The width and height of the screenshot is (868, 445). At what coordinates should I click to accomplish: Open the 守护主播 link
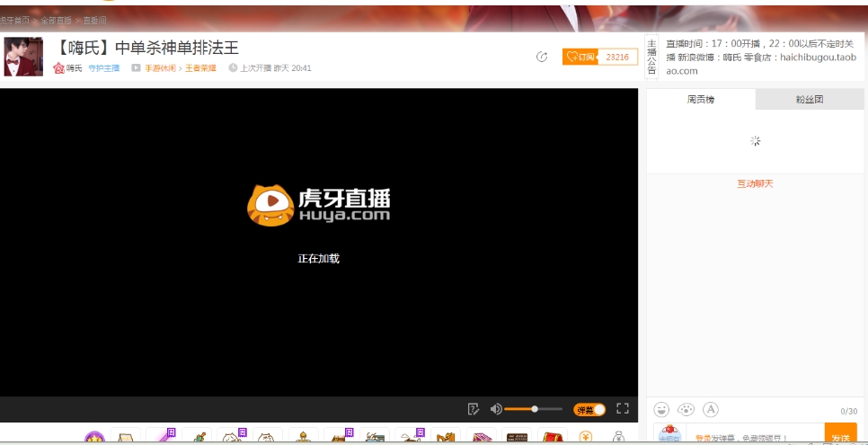104,68
